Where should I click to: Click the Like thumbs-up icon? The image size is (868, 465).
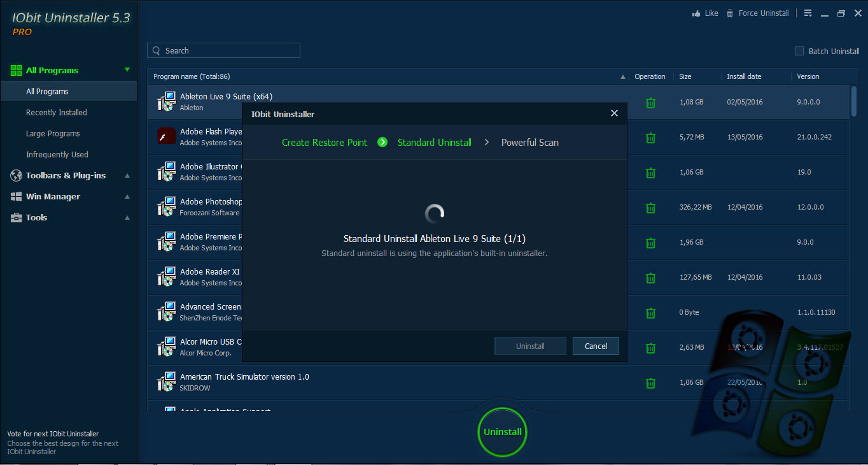(x=696, y=13)
